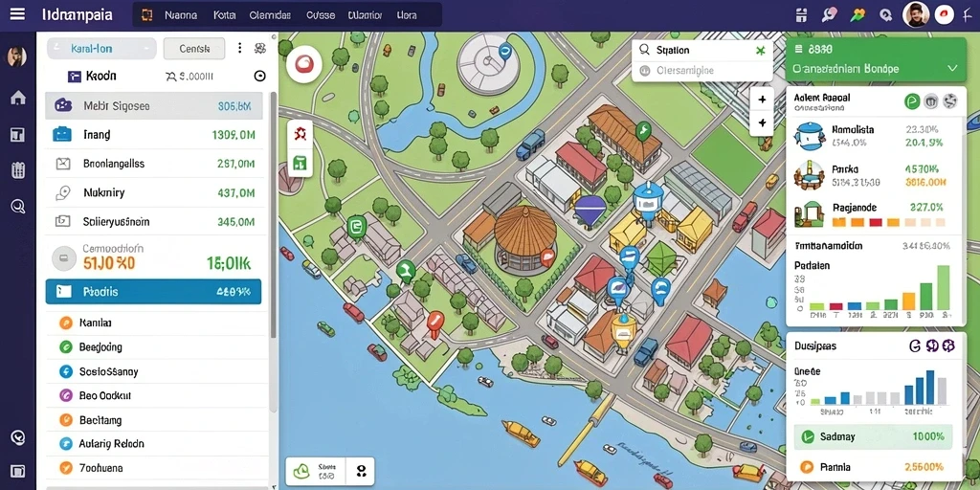Click the calendar icon in left sidebar

(x=17, y=170)
